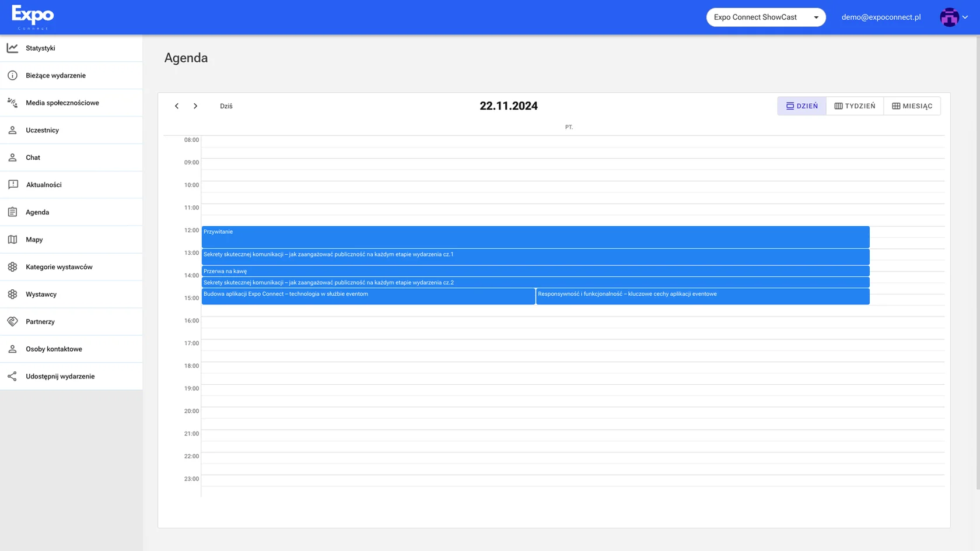The image size is (980, 551).
Task: Open the Expo Connect ShowCast event dropdown
Action: (766, 17)
